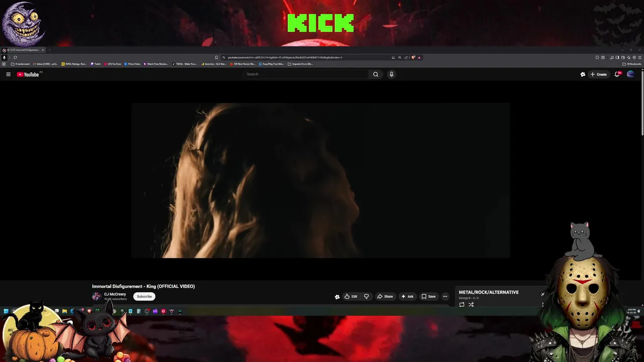Open the account avatar menu
644x362 pixels.
coord(630,74)
